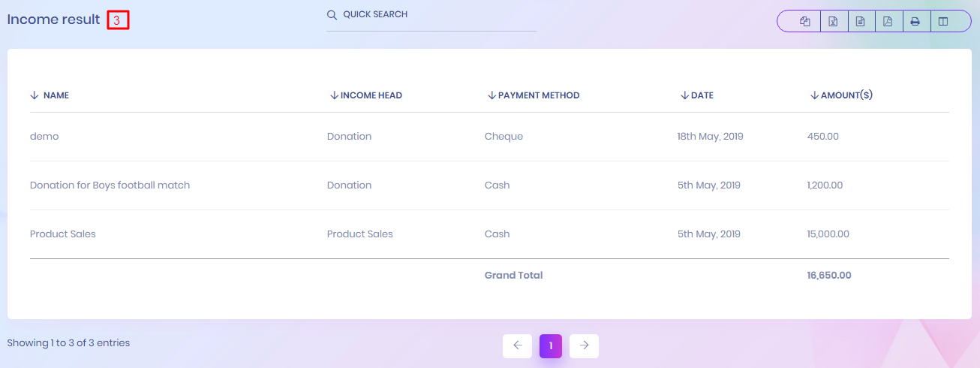Export income results as PDF
Image resolution: width=980 pixels, height=368 pixels.
[x=888, y=21]
